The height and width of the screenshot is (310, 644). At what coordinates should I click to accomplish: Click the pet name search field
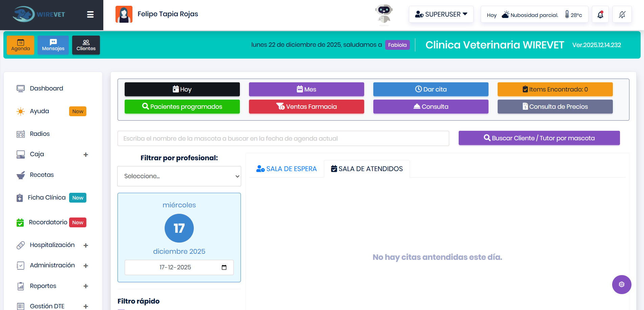tap(283, 139)
